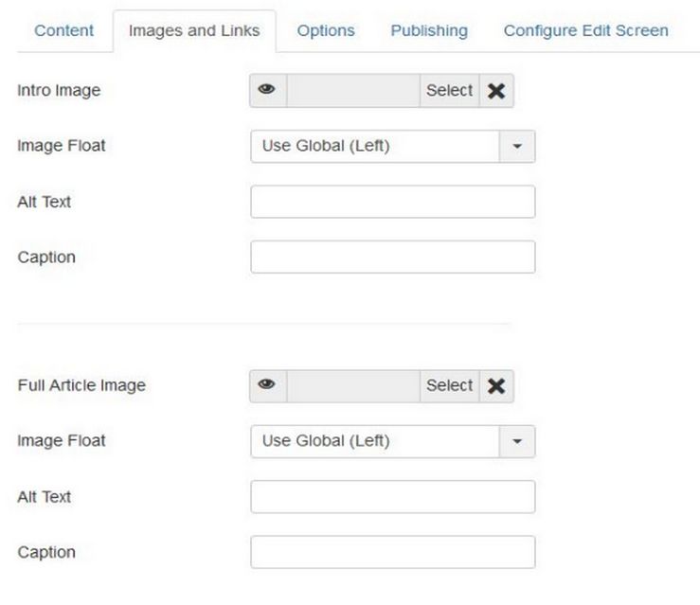This screenshot has width=700, height=605.
Task: Focus the Full Article Image Caption field
Action: point(393,552)
